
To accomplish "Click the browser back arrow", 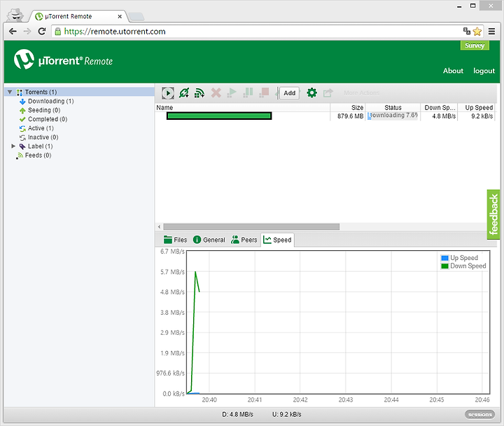I will tap(13, 32).
